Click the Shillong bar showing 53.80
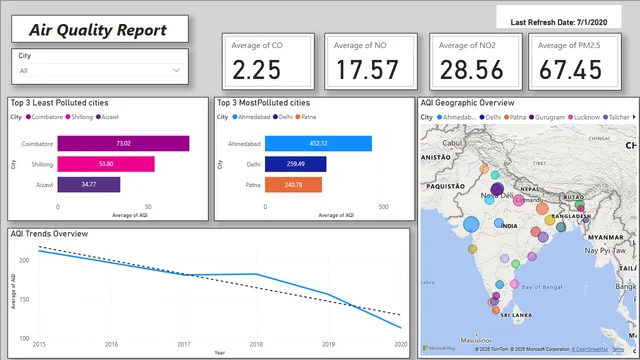640x360 pixels. 106,164
